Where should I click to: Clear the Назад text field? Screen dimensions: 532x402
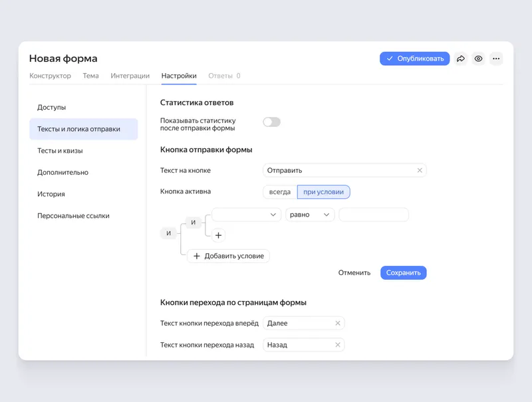pyautogui.click(x=338, y=345)
